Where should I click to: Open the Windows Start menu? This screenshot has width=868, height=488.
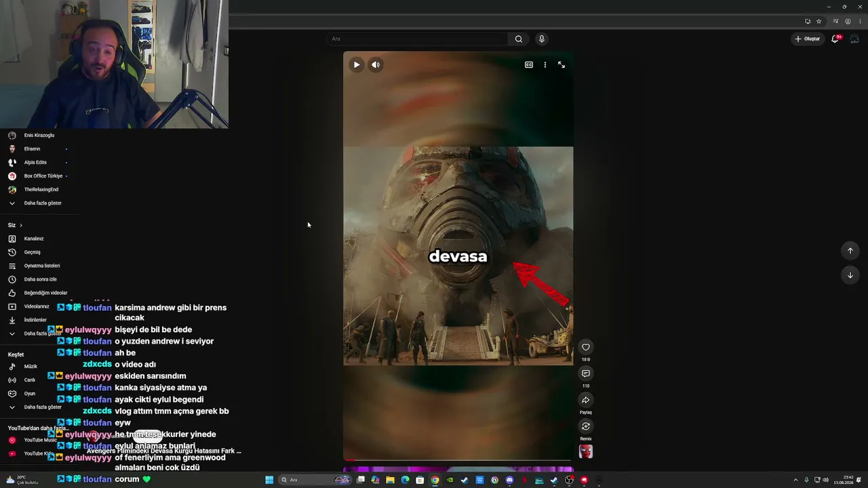pyautogui.click(x=269, y=480)
